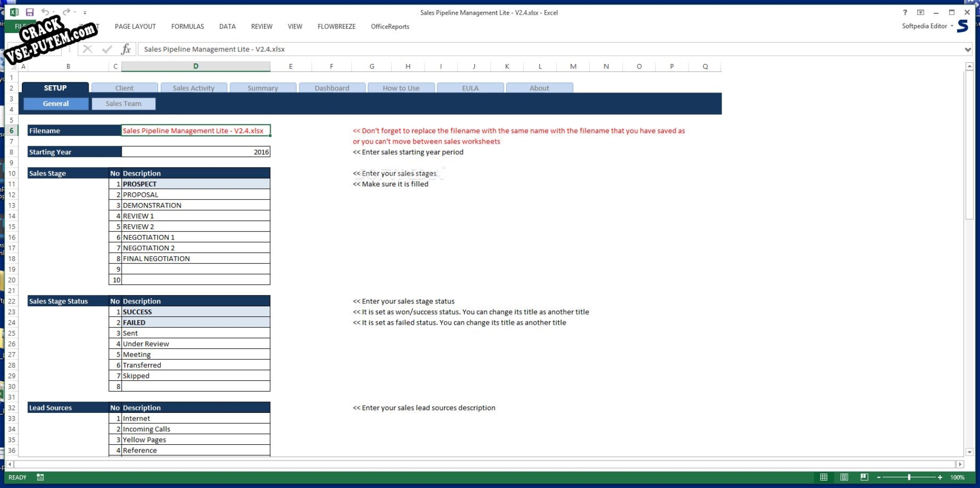980x488 pixels.
Task: Open the FORMULAS ribbon tab
Action: 188,26
